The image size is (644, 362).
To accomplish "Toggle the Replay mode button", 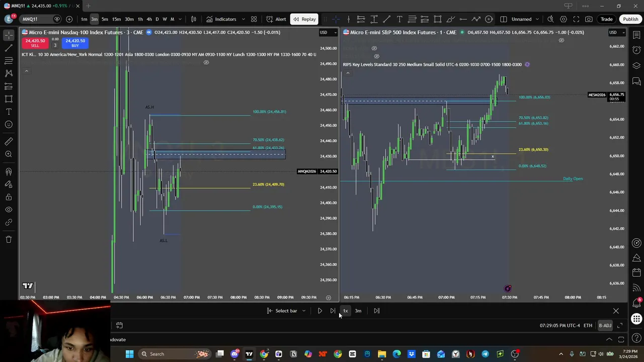I will [304, 19].
